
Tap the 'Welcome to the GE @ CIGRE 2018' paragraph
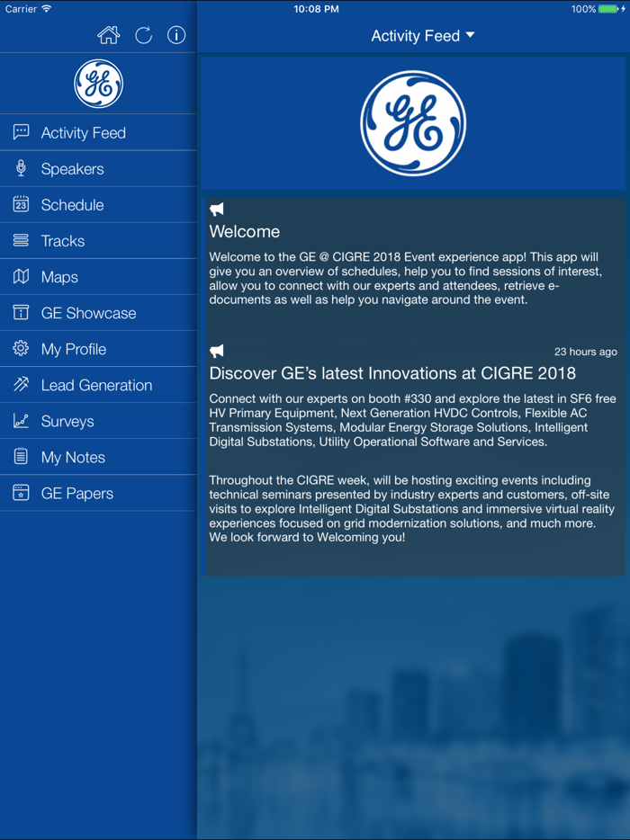tap(405, 278)
